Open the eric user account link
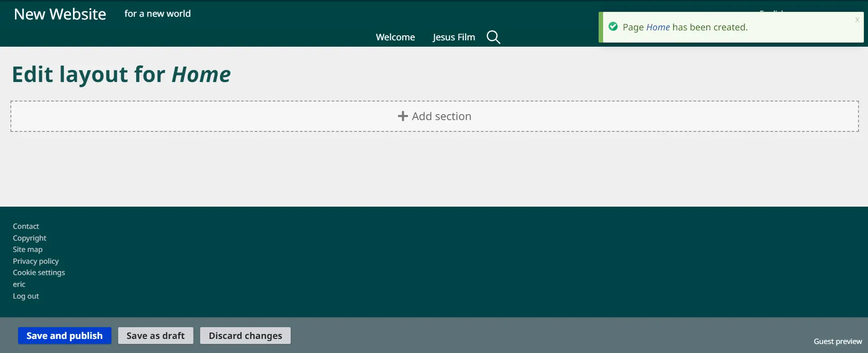This screenshot has width=868, height=353. click(x=19, y=284)
